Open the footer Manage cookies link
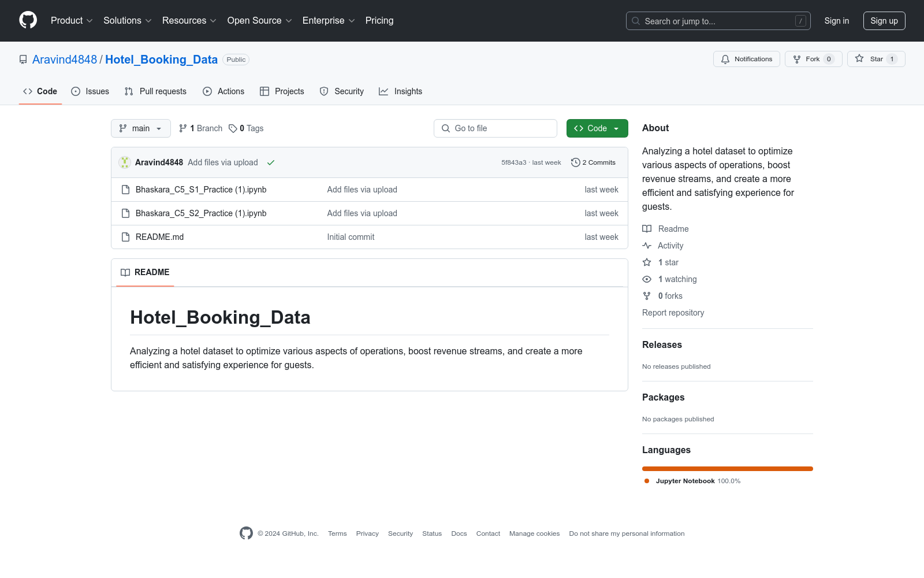The height and width of the screenshot is (578, 924). [x=535, y=533]
